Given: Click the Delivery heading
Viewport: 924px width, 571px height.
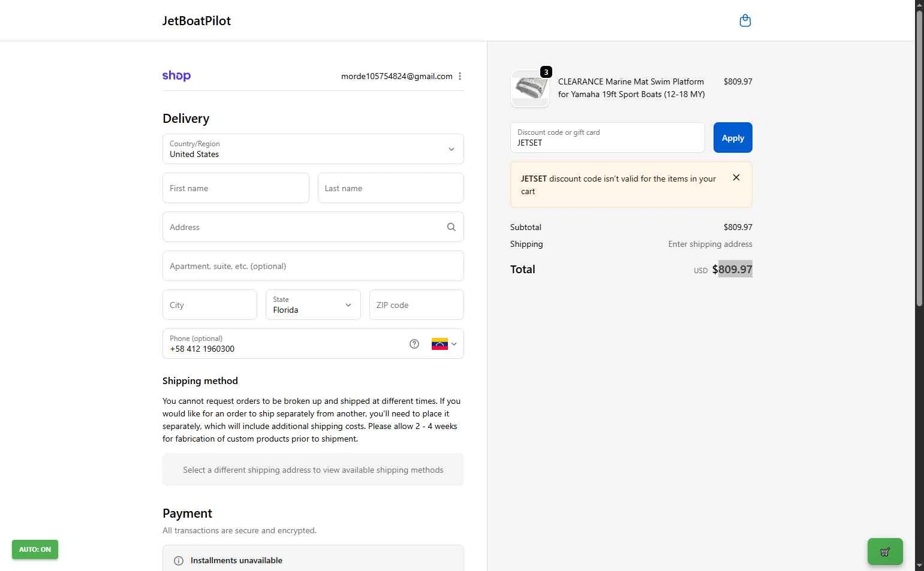Looking at the screenshot, I should click(x=186, y=119).
